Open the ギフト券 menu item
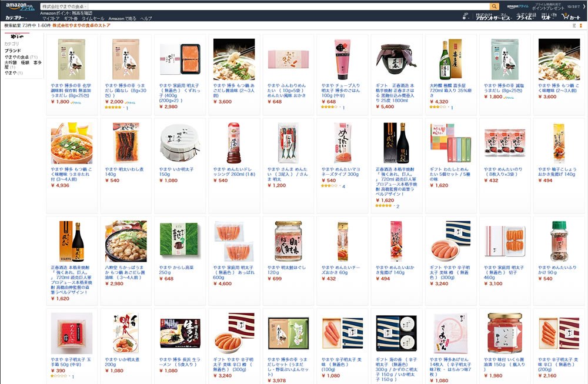 71,18
